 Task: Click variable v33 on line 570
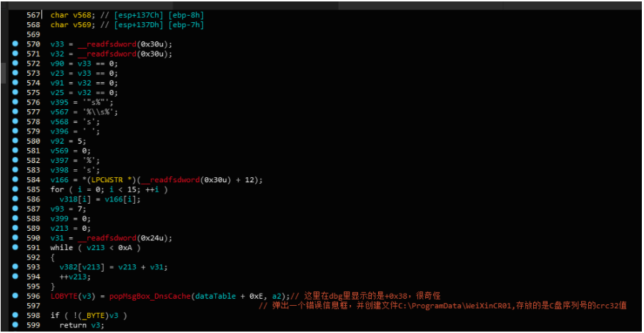(57, 44)
